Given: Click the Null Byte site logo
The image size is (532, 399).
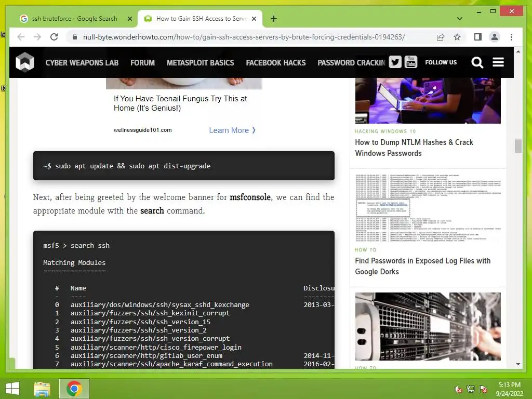Looking at the screenshot, I should coord(25,62).
